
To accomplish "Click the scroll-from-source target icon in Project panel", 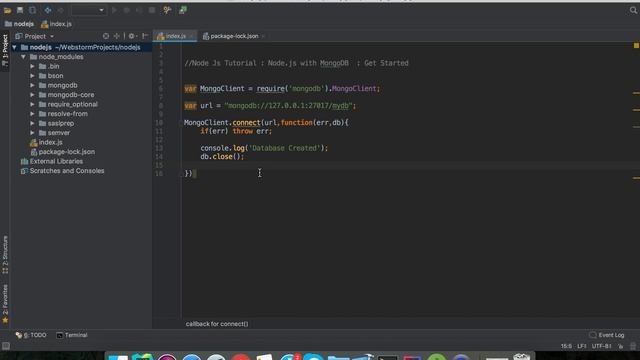I will 106,36.
